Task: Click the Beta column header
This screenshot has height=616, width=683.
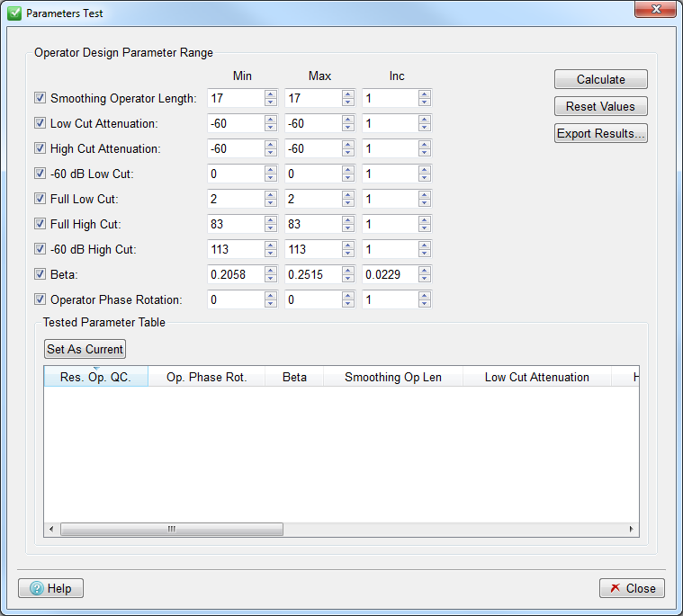Action: click(x=294, y=377)
